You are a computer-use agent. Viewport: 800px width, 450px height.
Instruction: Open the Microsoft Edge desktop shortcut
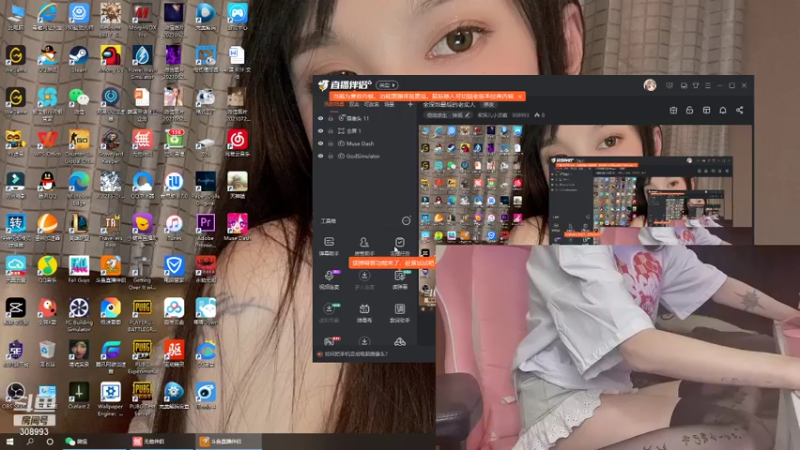coord(79,187)
